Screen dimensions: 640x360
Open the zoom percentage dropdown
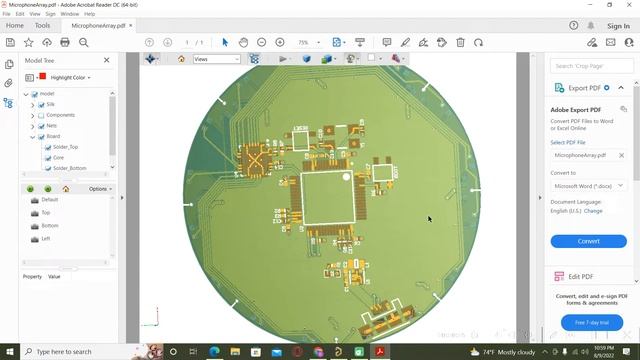click(319, 42)
